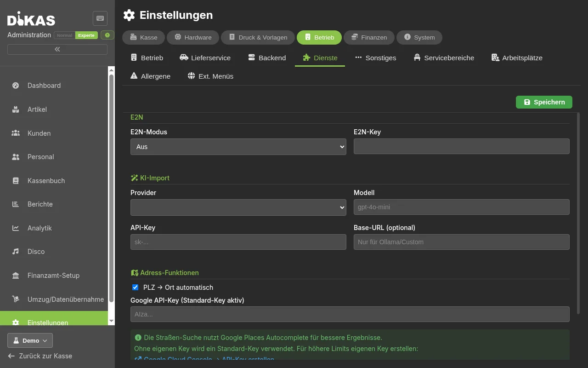Click the Einstellungen gear icon in sidebar

click(16, 323)
